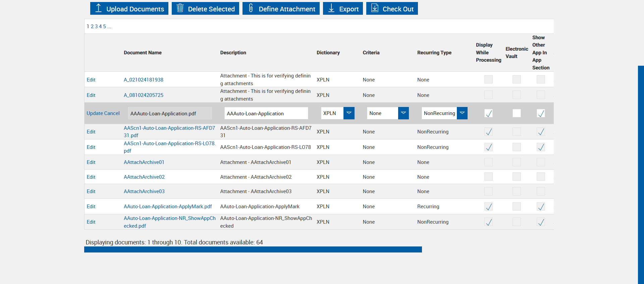Open the XPLN dictionary dropdown

[x=349, y=113]
